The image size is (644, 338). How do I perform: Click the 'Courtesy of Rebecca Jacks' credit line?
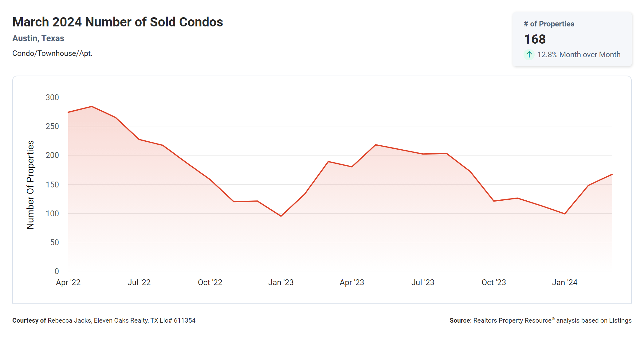point(104,320)
